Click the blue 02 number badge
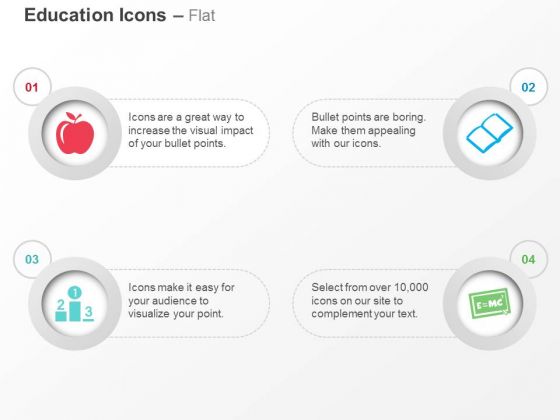The width and height of the screenshot is (560, 420). [528, 87]
